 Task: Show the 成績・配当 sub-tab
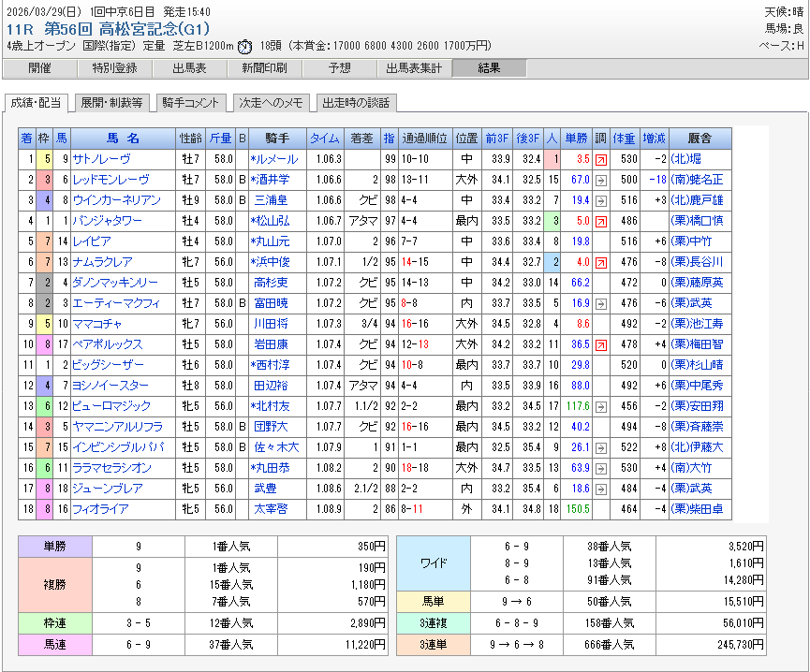[x=37, y=103]
